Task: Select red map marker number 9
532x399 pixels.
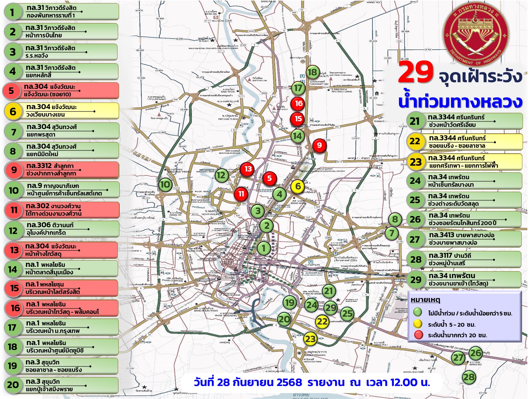Action: pyautogui.click(x=319, y=145)
